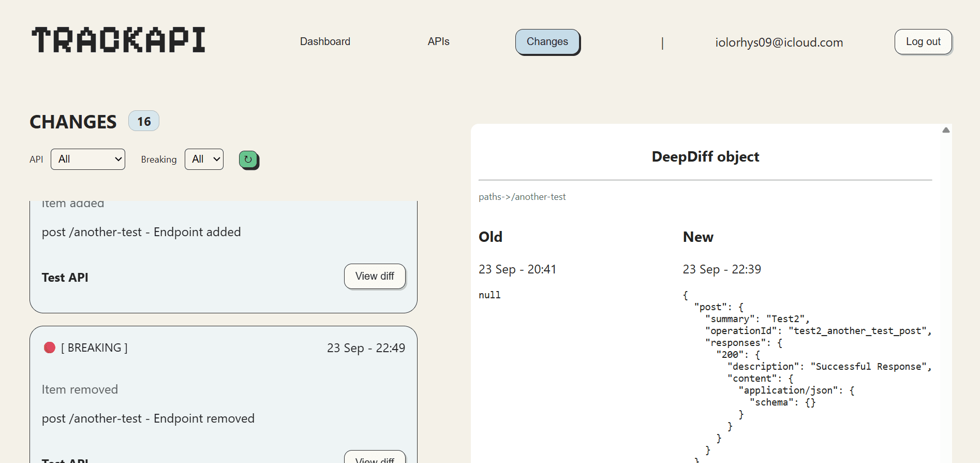Click the "post": { JSON line

click(719, 307)
